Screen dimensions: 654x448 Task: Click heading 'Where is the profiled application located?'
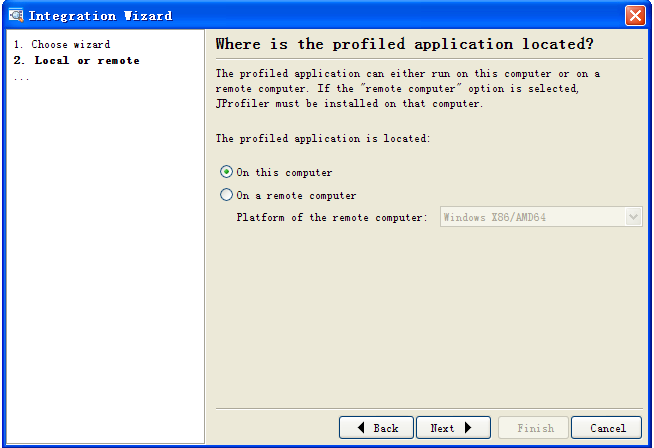click(x=404, y=44)
